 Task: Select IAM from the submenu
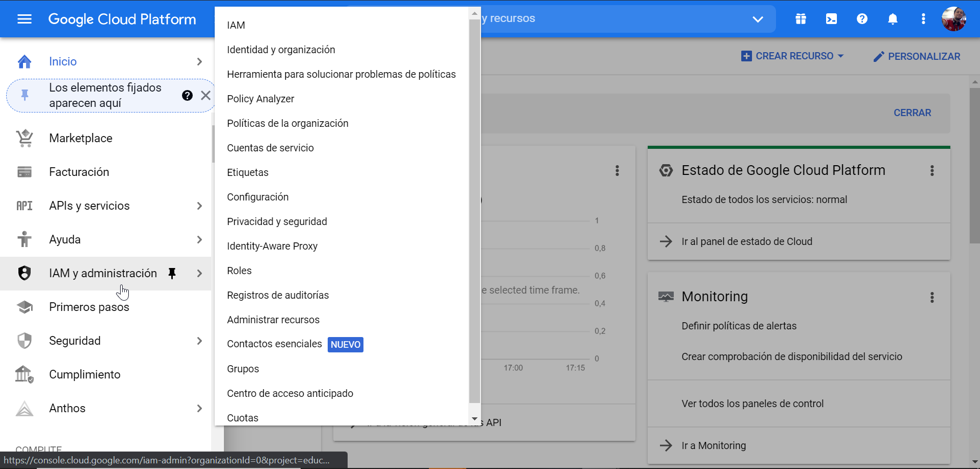click(341, 25)
